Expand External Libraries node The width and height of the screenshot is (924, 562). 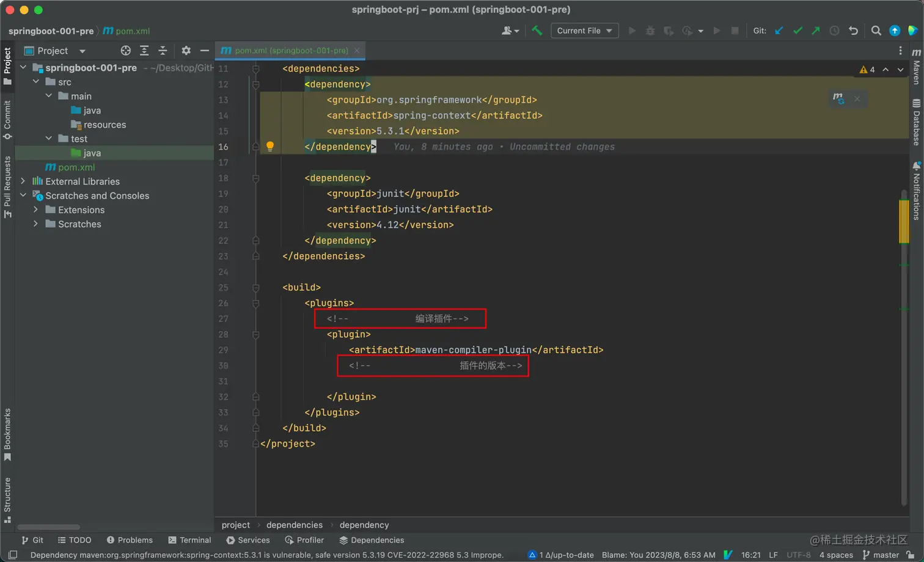click(x=23, y=181)
